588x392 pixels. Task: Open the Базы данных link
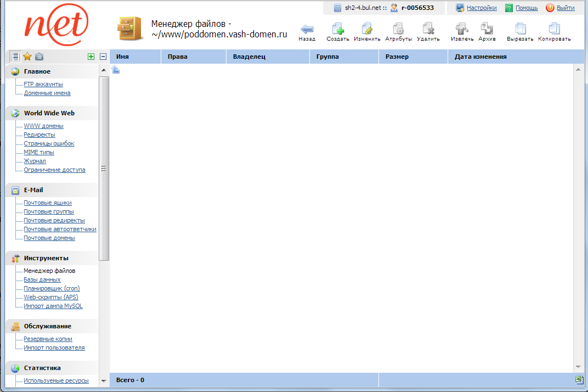point(42,279)
